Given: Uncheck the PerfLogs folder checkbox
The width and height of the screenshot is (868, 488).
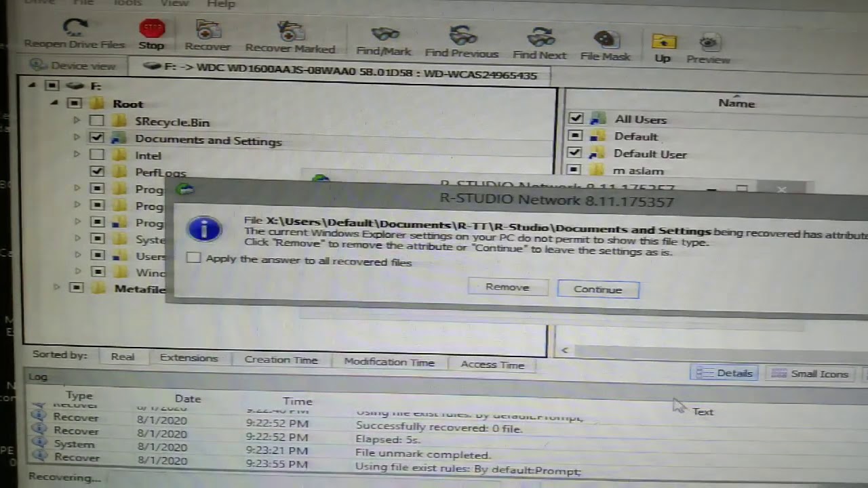Looking at the screenshot, I should [x=97, y=171].
